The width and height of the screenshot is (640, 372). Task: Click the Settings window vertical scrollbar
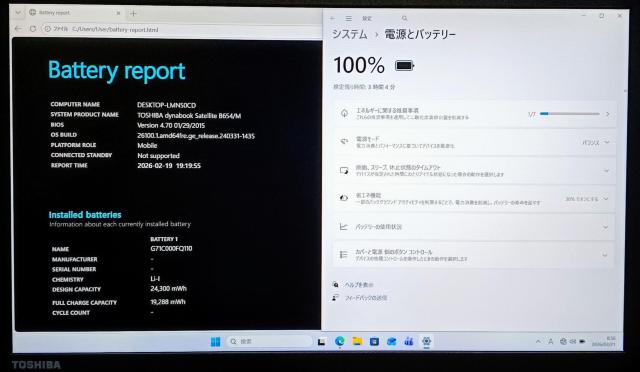click(625, 91)
